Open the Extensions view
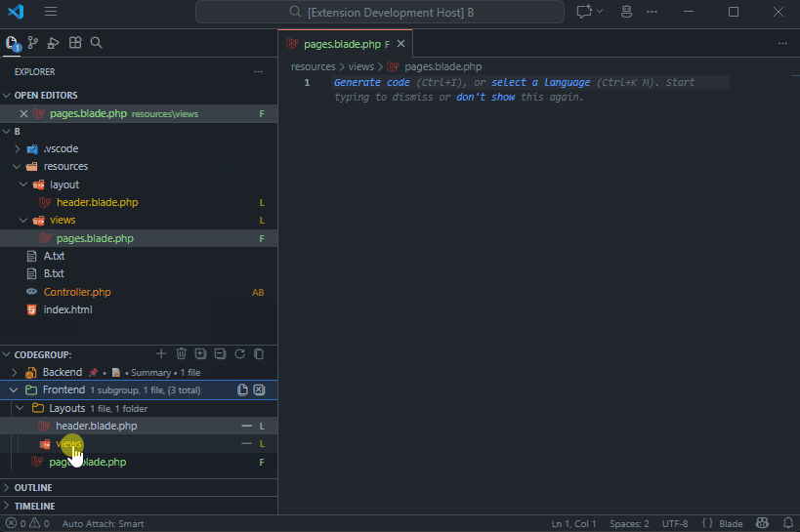Screen dimensions: 800x532 pyautogui.click(x=75, y=43)
